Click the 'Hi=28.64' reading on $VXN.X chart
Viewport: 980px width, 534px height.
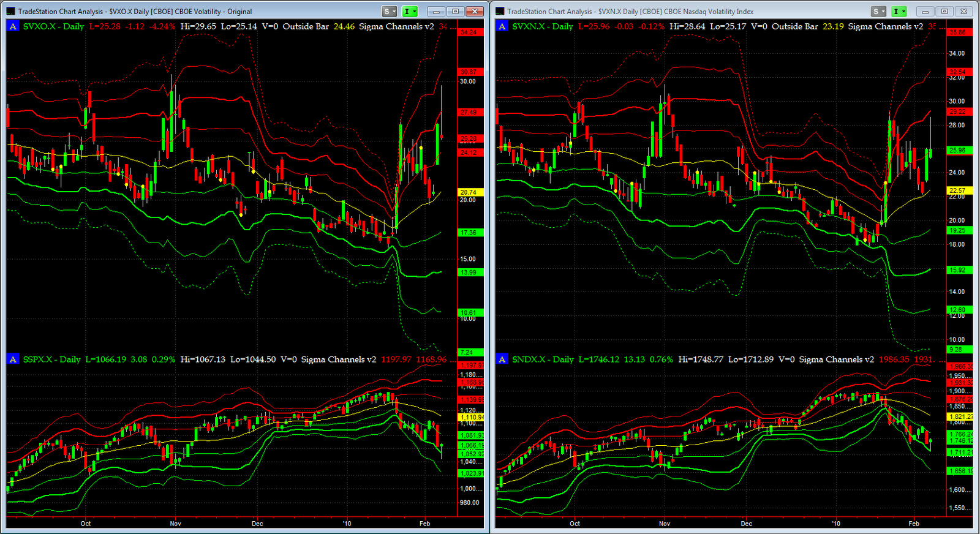(688, 26)
